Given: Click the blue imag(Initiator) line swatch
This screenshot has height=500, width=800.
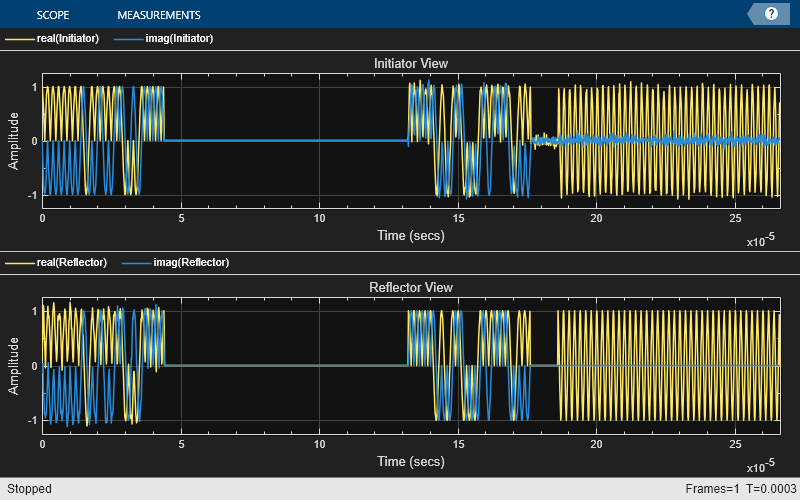Looking at the screenshot, I should click(x=129, y=39).
